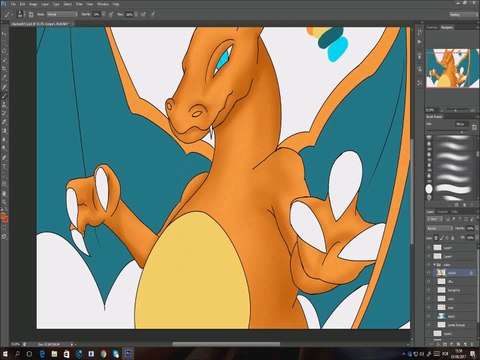Viewport: 480px width, 360px height.
Task: Select the Healing Brush tool
Action: [x=4, y=87]
